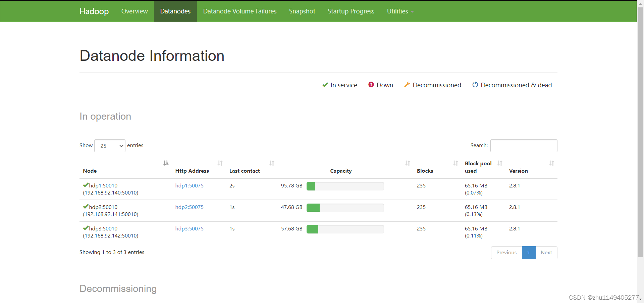Click Showing 1 to 3 of 3 entries
644x303 pixels.
click(112, 252)
